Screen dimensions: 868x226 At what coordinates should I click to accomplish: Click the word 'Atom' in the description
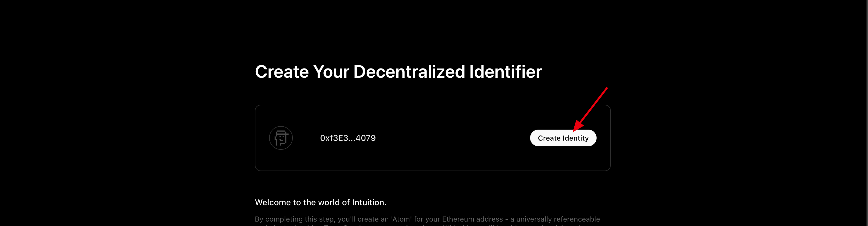(401, 219)
